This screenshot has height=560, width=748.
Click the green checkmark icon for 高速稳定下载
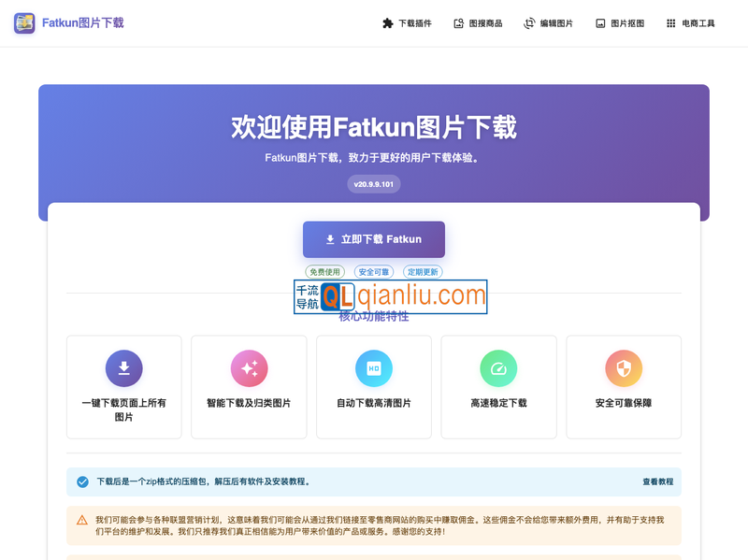(x=498, y=367)
